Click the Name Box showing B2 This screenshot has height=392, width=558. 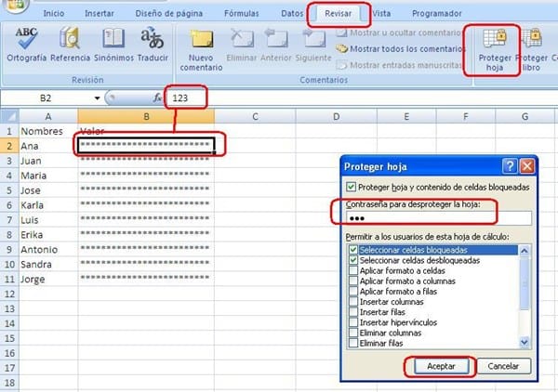(46, 98)
